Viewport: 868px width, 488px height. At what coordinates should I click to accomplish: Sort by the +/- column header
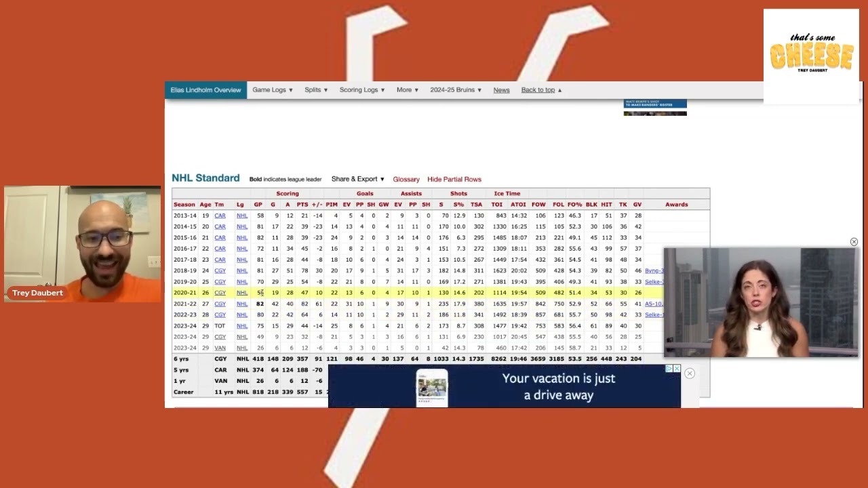coord(317,205)
